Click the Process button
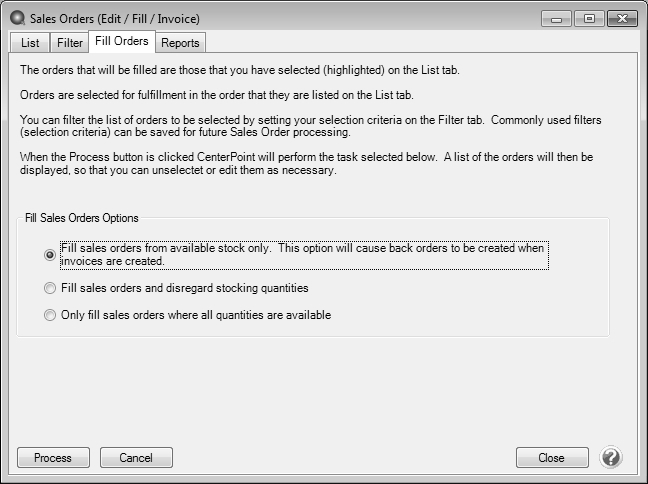This screenshot has height=484, width=648. [53, 458]
